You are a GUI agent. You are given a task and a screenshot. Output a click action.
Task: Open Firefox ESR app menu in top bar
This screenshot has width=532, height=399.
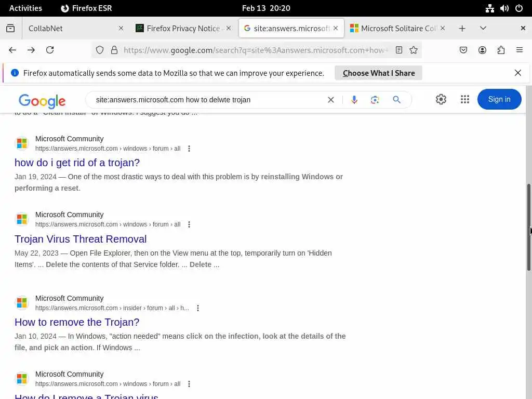point(86,8)
